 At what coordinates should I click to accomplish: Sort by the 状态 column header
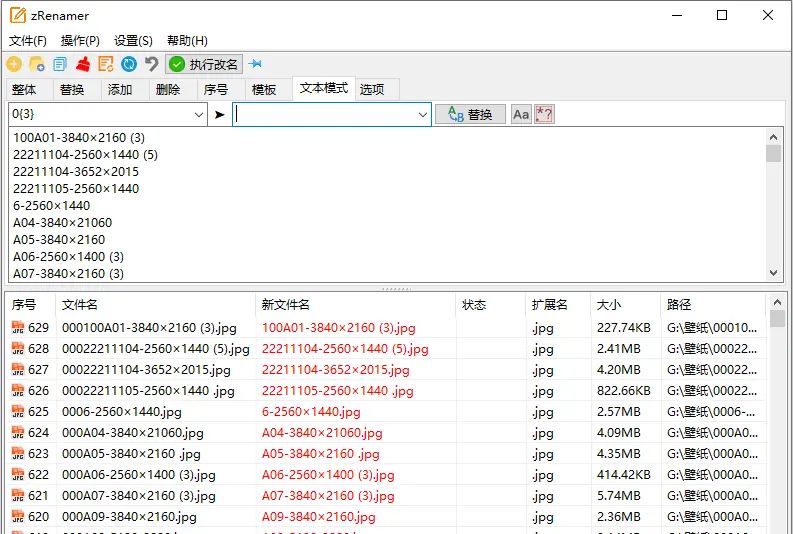click(x=491, y=304)
